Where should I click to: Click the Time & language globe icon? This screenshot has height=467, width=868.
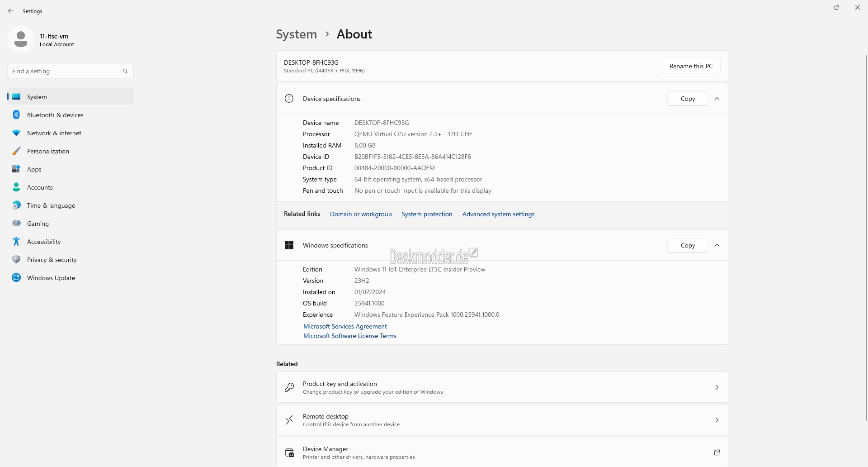[x=16, y=205]
